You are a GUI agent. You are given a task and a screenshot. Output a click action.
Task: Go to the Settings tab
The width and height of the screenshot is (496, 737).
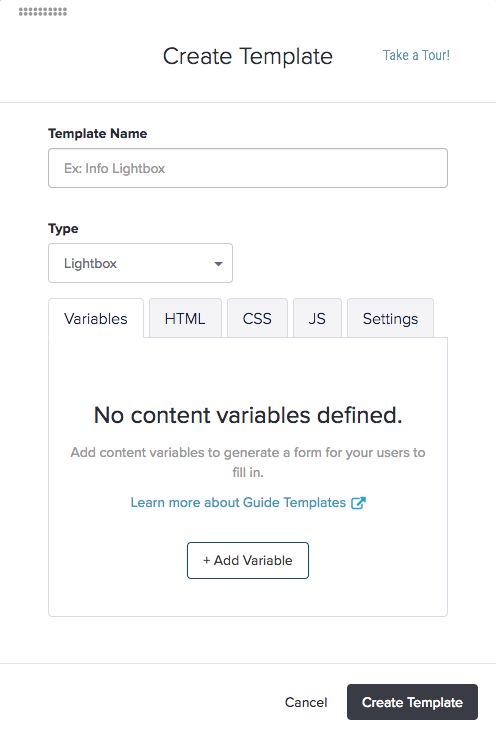pyautogui.click(x=390, y=319)
